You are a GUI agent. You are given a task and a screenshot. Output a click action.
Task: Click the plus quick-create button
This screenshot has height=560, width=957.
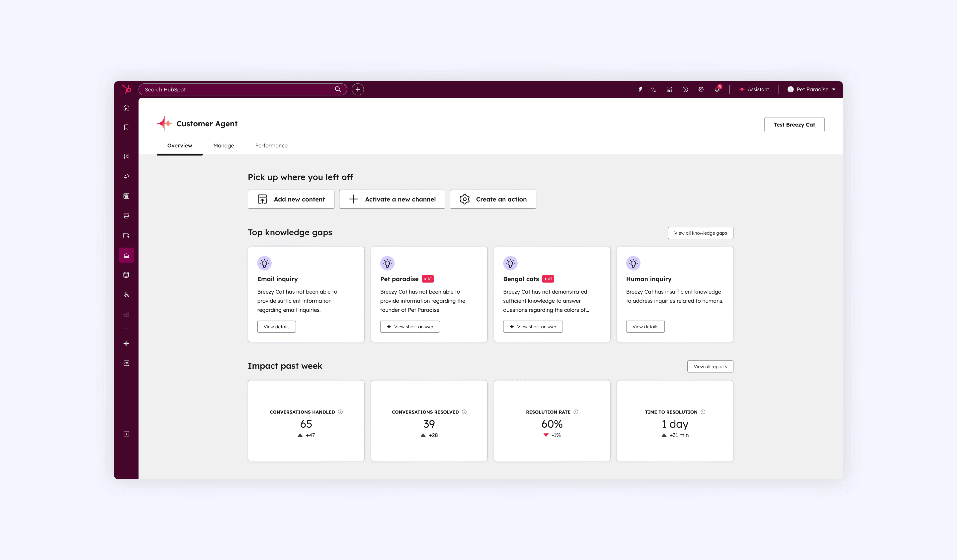tap(357, 90)
